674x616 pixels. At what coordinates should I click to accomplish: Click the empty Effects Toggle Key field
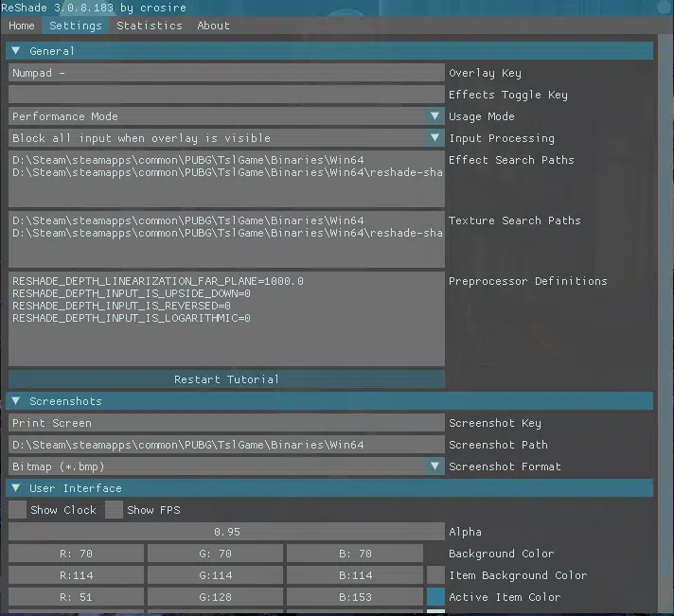(x=226, y=95)
